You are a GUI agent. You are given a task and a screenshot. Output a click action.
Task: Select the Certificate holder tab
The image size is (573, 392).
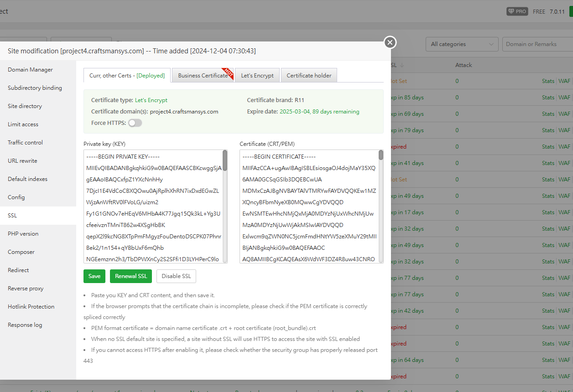(309, 76)
